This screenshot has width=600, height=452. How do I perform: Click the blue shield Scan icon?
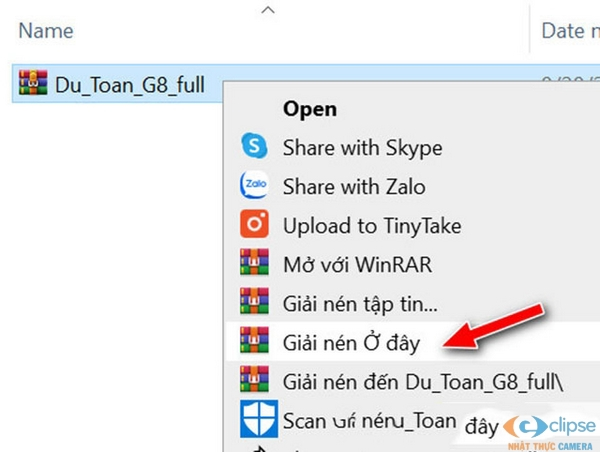point(255,420)
